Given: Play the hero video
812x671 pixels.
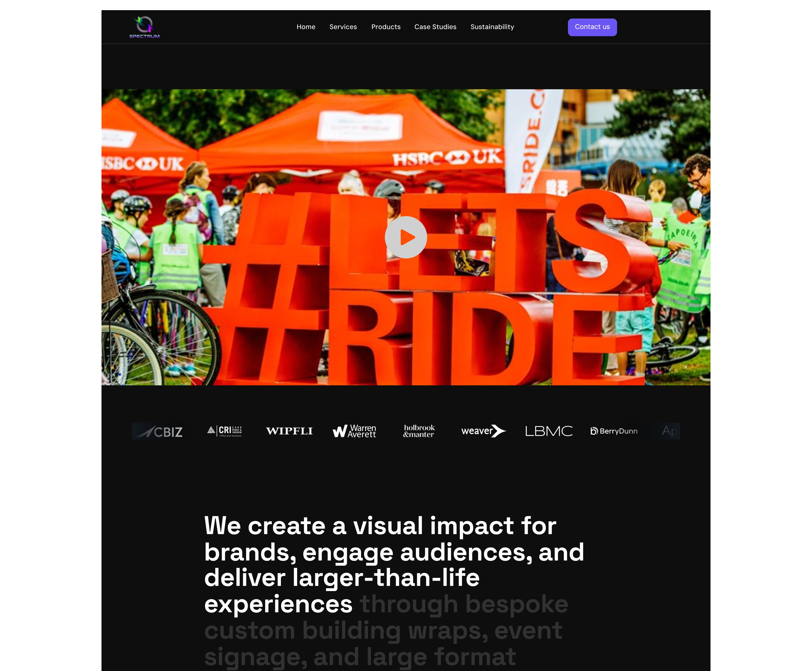Looking at the screenshot, I should [x=406, y=237].
